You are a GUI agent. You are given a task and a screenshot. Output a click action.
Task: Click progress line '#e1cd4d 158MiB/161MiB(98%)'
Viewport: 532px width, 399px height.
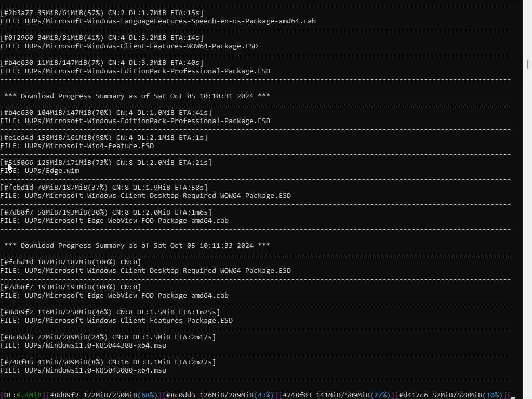pyautogui.click(x=104, y=137)
